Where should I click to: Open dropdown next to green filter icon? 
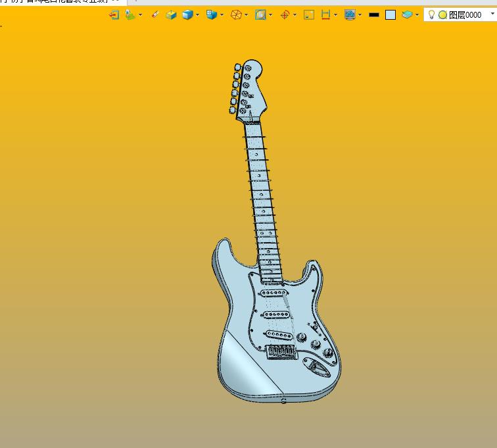click(x=140, y=15)
